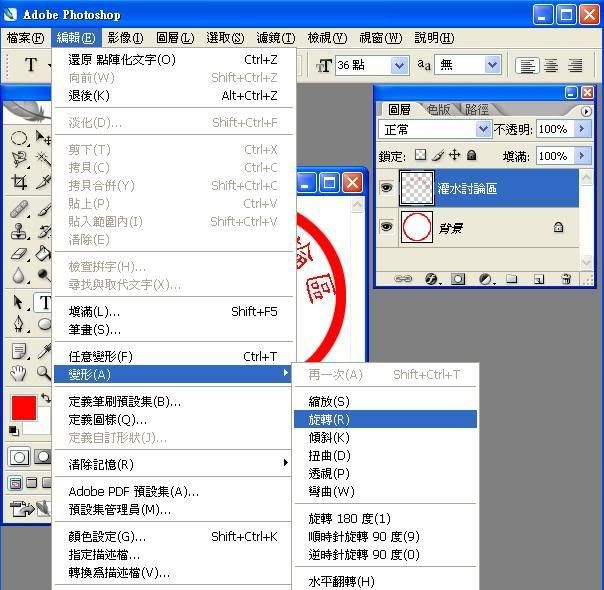Select the Pen tool
Image resolution: width=604 pixels, height=590 pixels.
(19, 324)
